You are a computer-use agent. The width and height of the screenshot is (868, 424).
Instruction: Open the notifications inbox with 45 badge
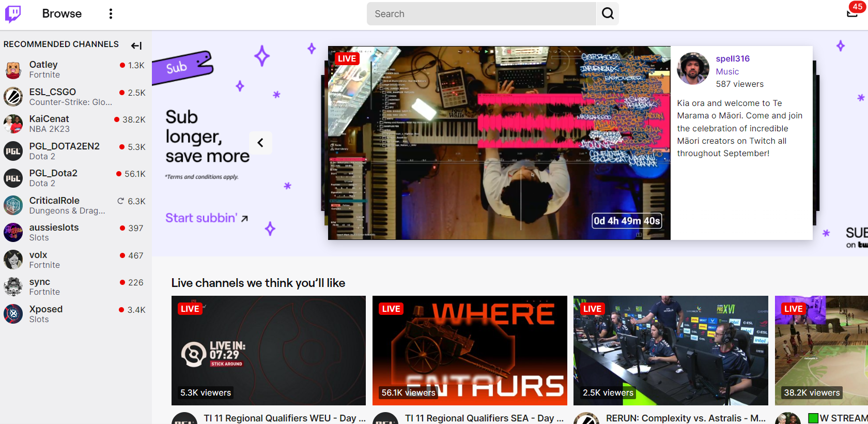point(853,11)
